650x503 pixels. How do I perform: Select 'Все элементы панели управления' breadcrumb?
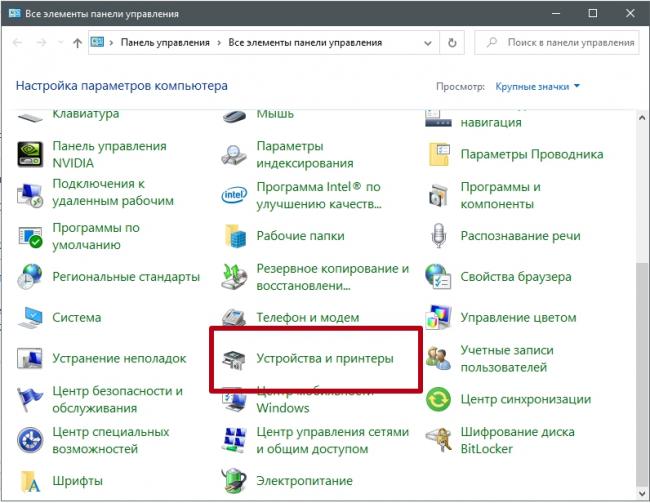point(305,43)
